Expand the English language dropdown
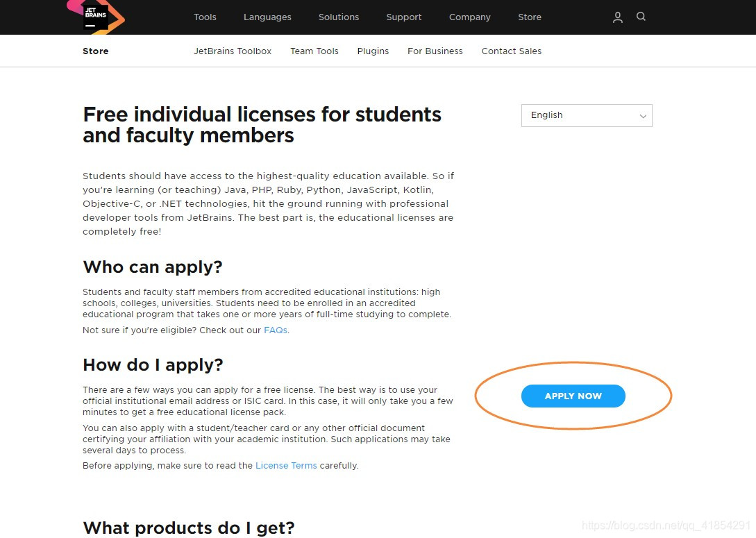The height and width of the screenshot is (538, 756). coord(587,116)
